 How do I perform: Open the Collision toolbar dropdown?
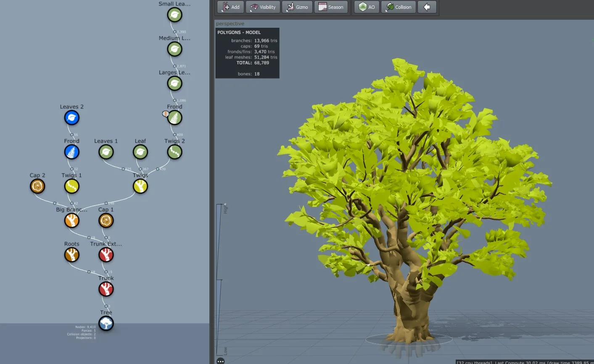tap(399, 7)
